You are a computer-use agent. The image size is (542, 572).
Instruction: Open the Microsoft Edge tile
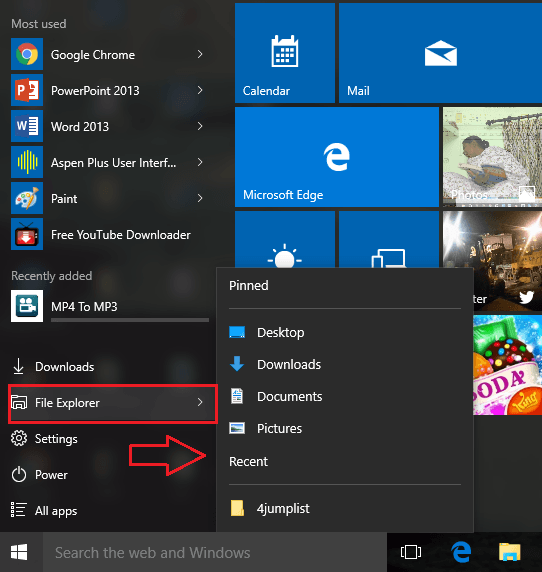337,157
